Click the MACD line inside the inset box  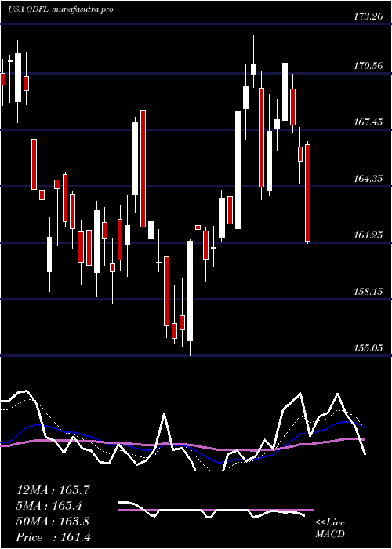pyautogui.click(x=212, y=510)
